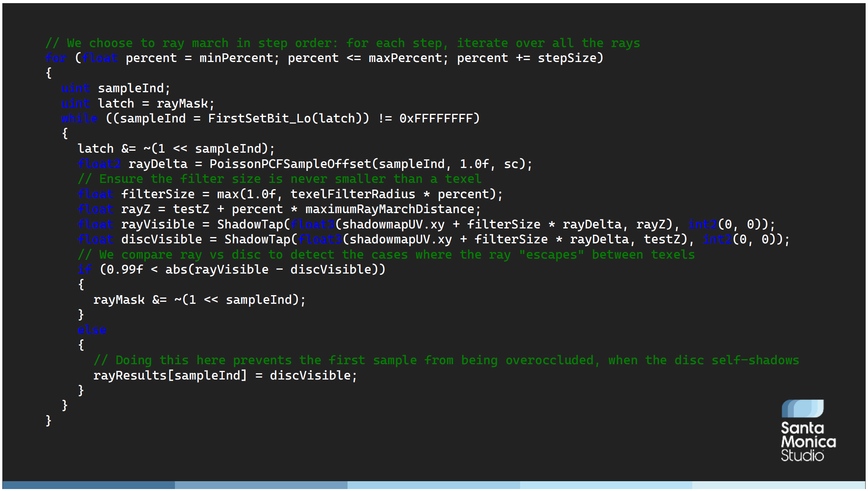The width and height of the screenshot is (868, 491).
Task: Click the second blue segment of bottom bar
Action: coord(261,485)
